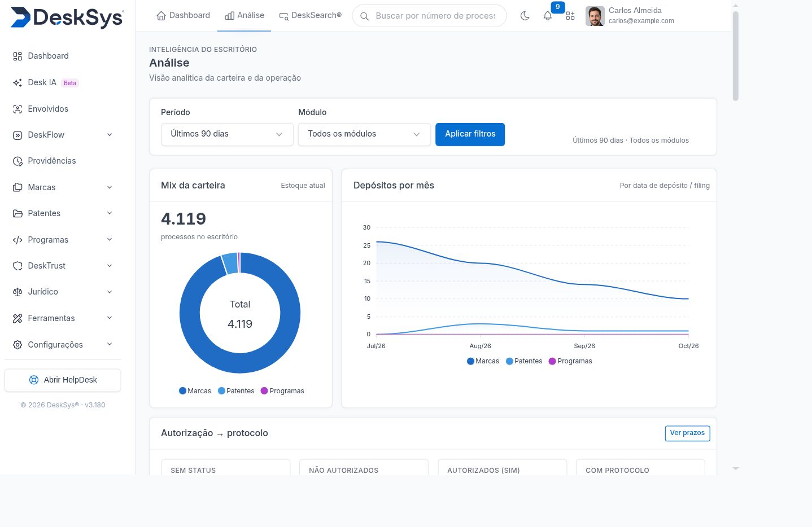Open Providências clock icon
Screen dimensions: 812x527
click(x=18, y=161)
